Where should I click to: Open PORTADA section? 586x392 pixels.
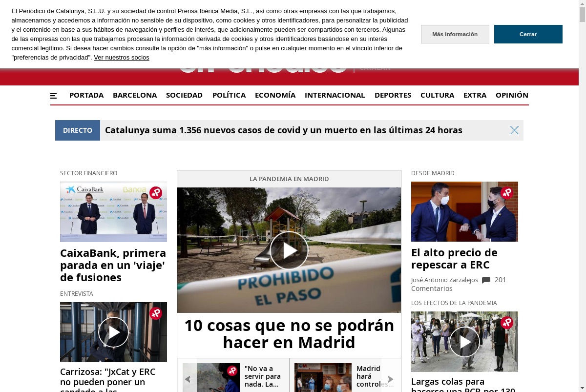(86, 95)
